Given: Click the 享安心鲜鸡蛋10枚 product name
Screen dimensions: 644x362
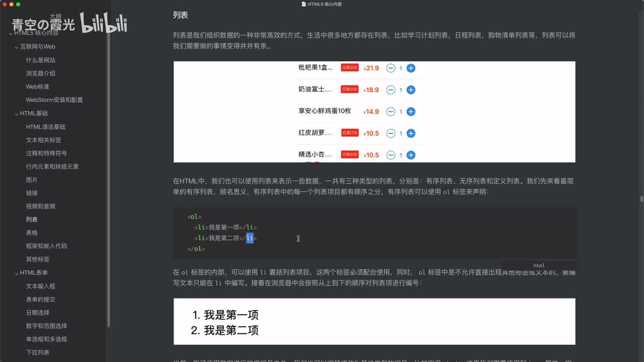Looking at the screenshot, I should point(325,111).
